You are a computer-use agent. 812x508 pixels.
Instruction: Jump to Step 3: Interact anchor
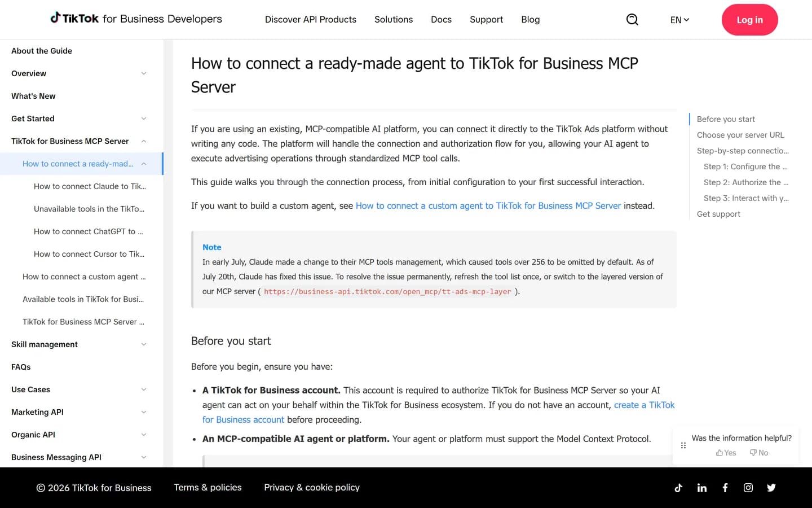pos(746,198)
